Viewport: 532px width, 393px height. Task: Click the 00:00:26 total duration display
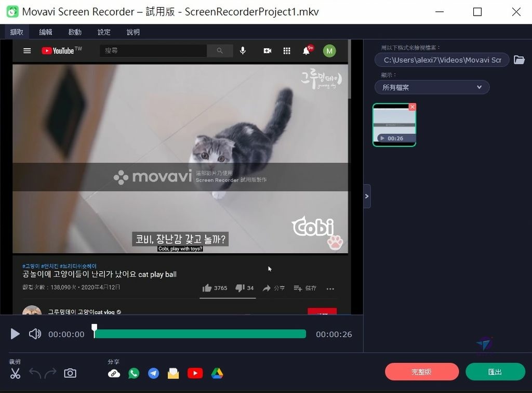(334, 334)
